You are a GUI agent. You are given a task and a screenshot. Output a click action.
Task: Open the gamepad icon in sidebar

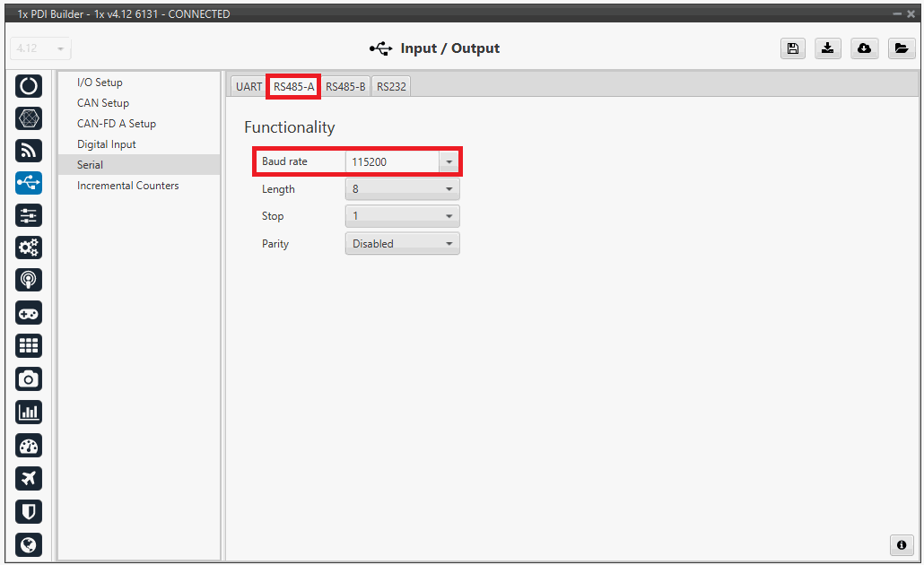(29, 313)
